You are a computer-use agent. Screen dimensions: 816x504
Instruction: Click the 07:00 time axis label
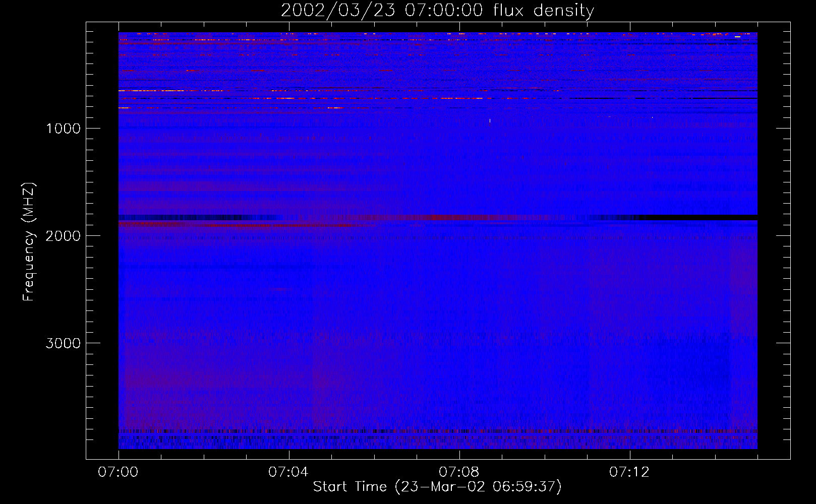pos(118,472)
